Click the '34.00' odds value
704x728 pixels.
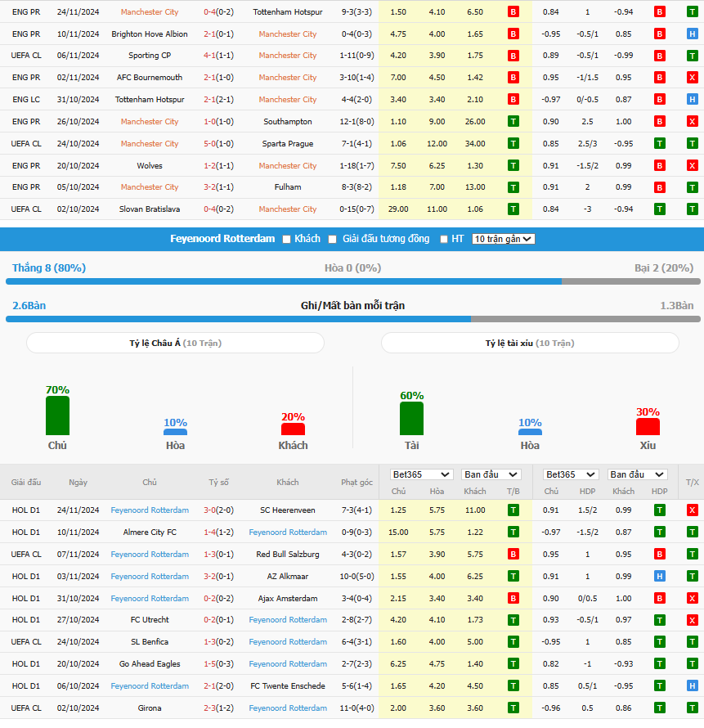(475, 144)
